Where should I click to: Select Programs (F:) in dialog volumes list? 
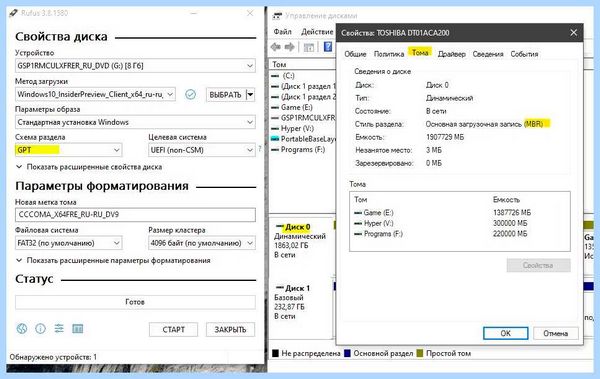[x=378, y=234]
